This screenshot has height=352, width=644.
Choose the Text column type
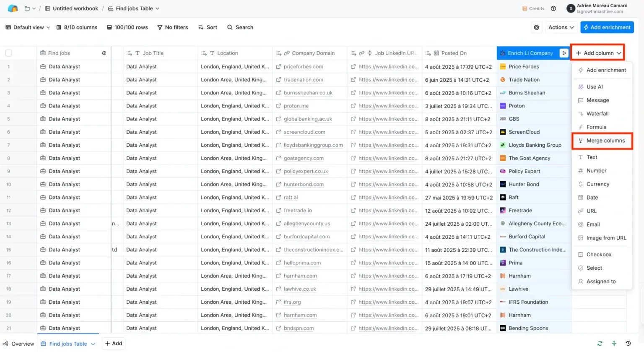(x=602, y=157)
